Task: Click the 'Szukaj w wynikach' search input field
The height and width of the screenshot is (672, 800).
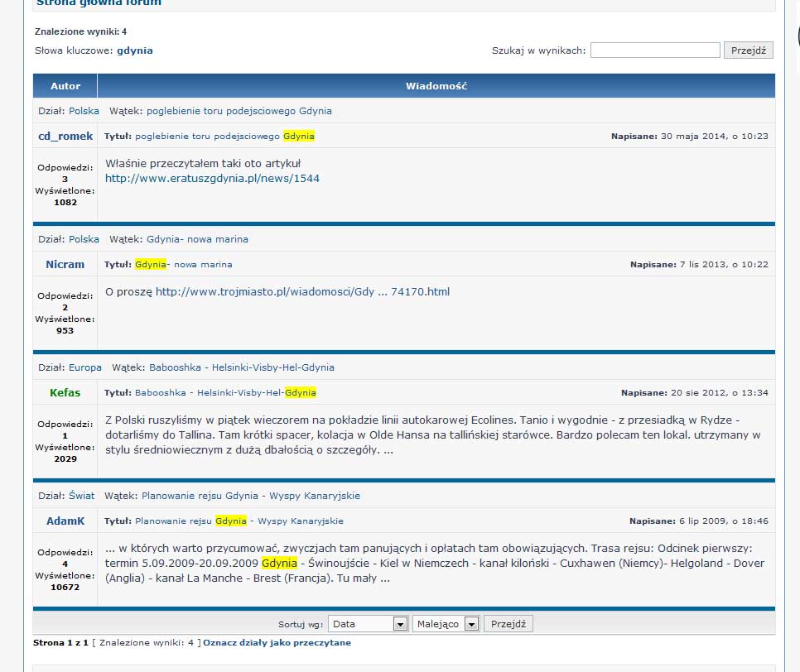Action: (x=655, y=50)
